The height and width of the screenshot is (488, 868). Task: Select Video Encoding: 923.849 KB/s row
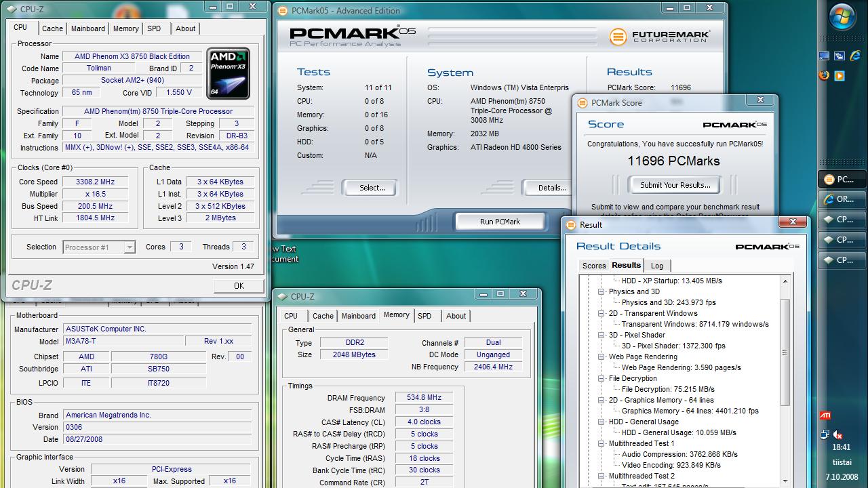point(671,465)
